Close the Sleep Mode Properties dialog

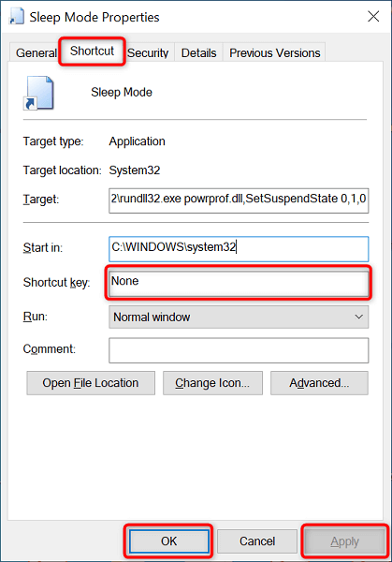click(x=373, y=16)
